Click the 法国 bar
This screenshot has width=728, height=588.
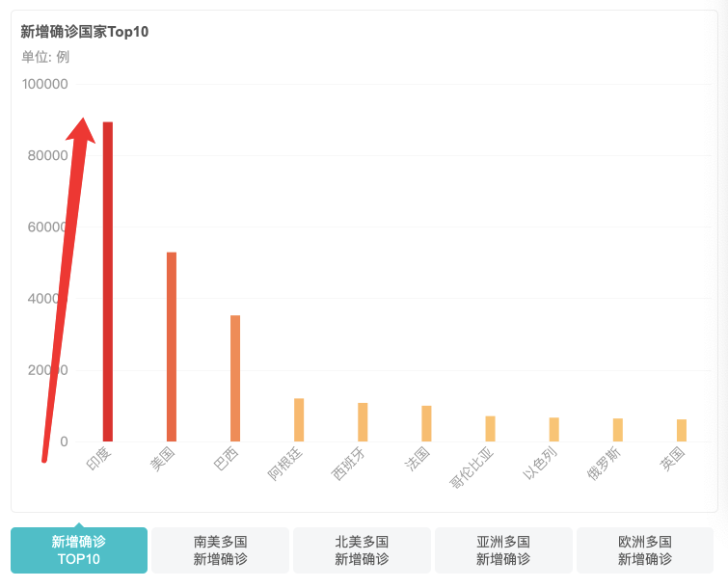[426, 423]
